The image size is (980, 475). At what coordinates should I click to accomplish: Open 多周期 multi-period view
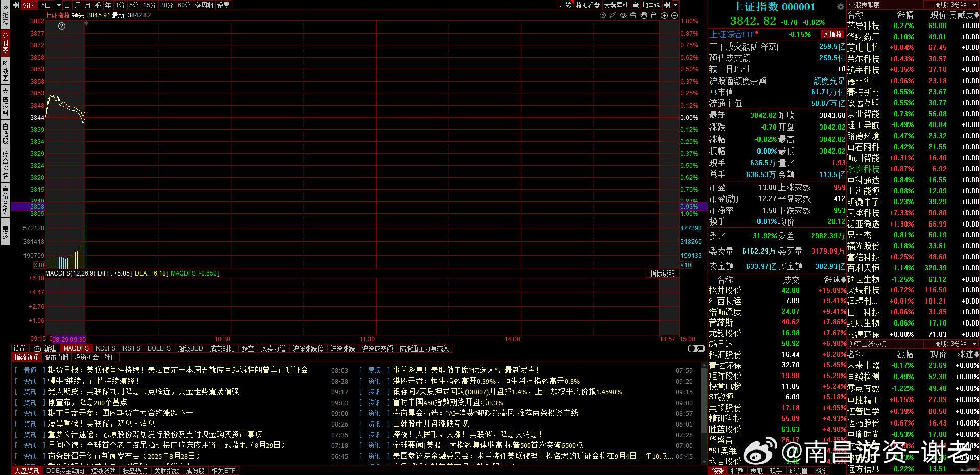[x=204, y=5]
